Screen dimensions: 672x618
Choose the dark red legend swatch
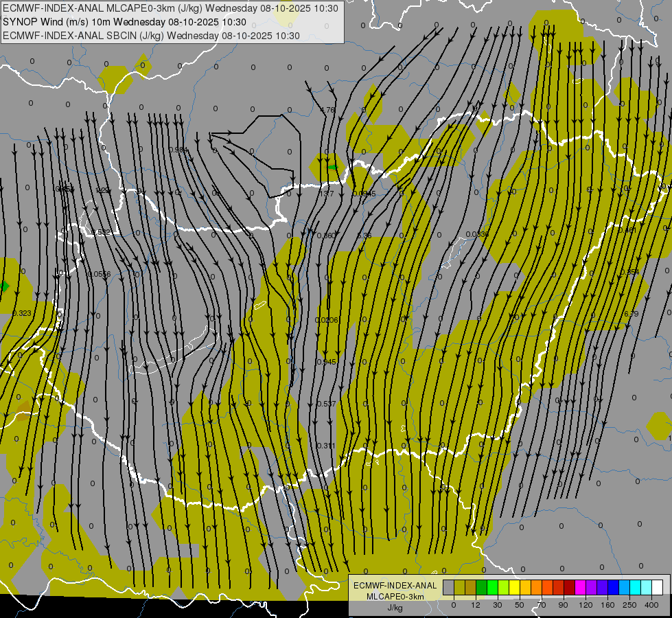pos(570,588)
